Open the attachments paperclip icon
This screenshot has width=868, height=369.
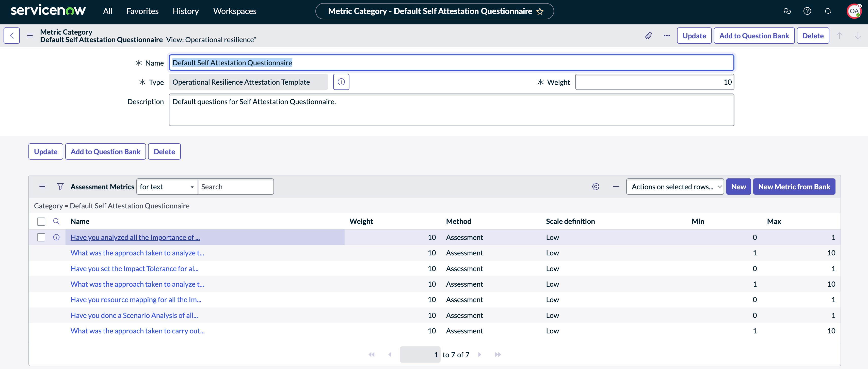[x=648, y=36]
